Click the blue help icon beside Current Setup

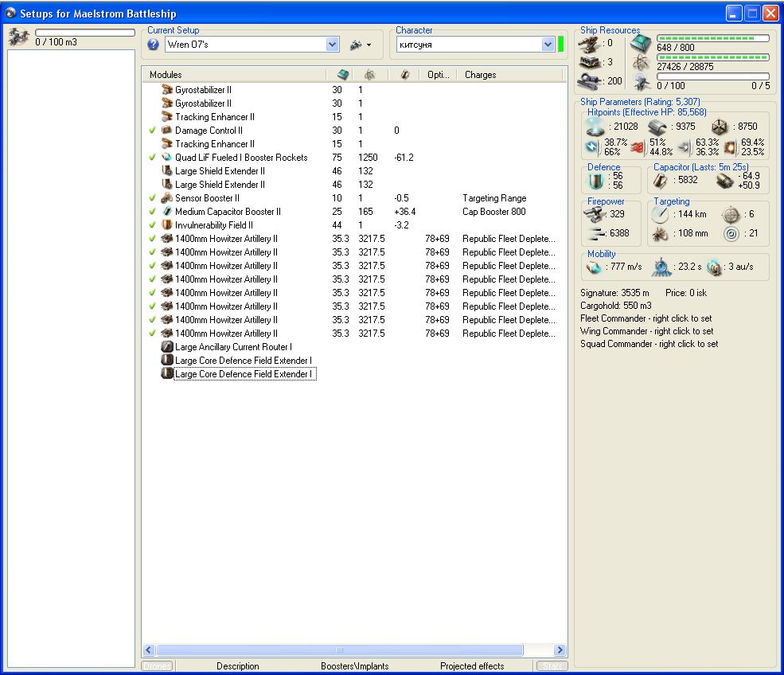point(154,45)
